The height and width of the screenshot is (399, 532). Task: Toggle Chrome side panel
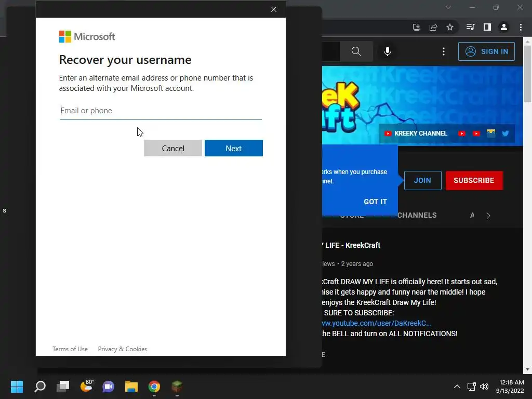click(487, 27)
